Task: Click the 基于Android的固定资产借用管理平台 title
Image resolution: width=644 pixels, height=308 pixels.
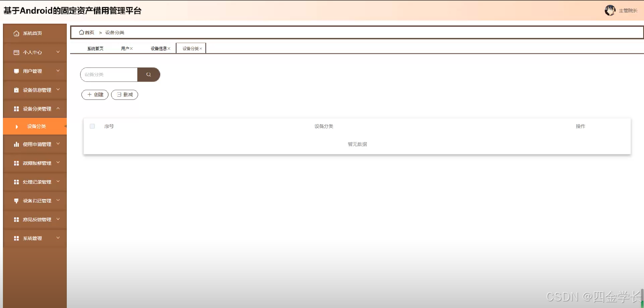Action: 73,11
